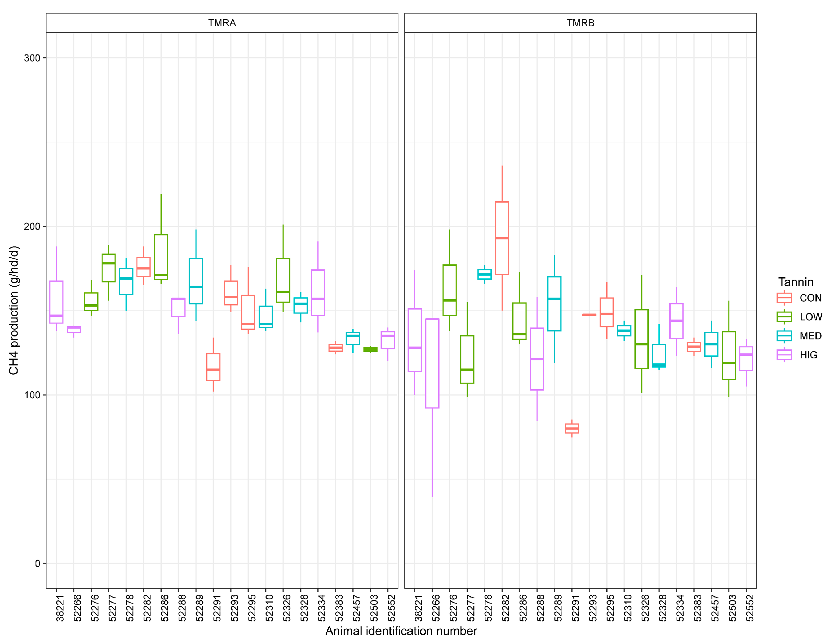
Task: Click the Tannin legend title
Action: (x=795, y=282)
